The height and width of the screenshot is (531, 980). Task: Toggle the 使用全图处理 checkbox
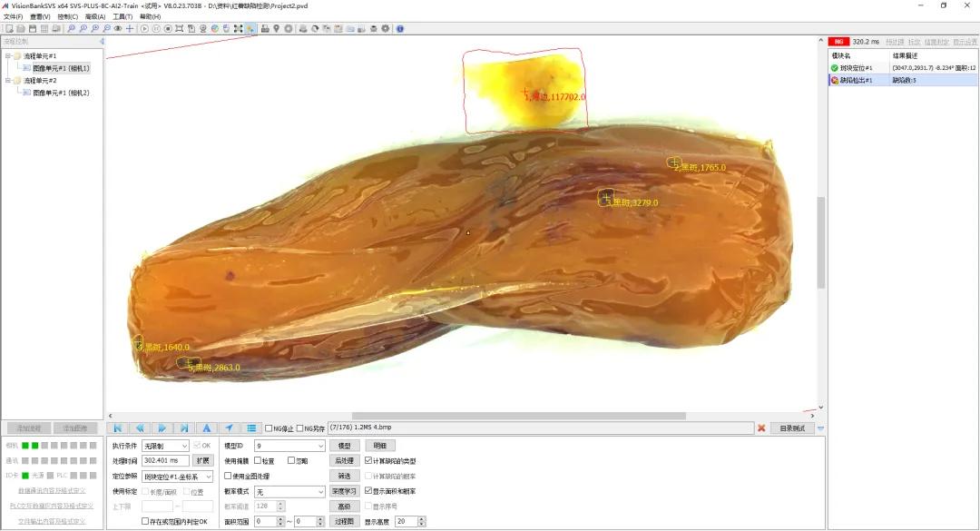[x=228, y=476]
